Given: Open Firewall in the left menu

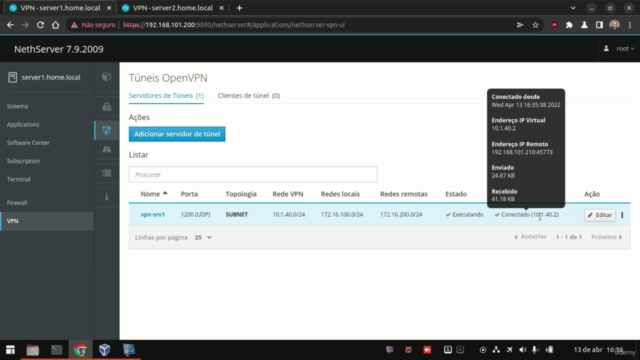Looking at the screenshot, I should point(17,202).
